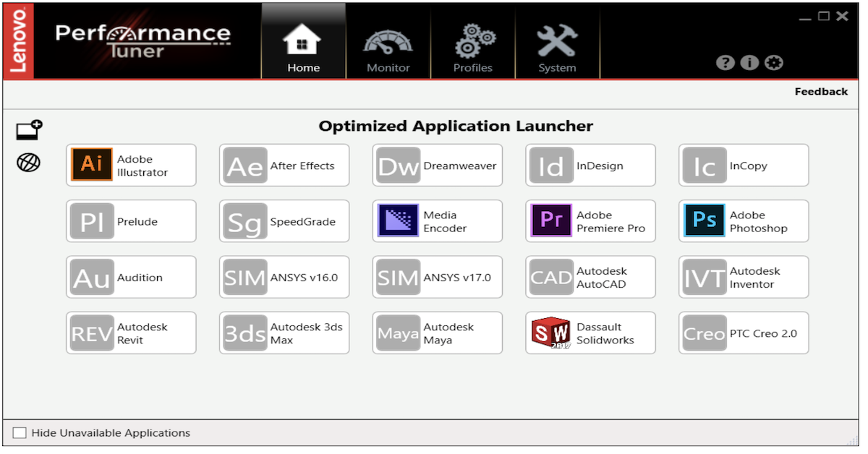868x454 pixels.
Task: Enable Hide Unavailable Applications checkbox
Action: [x=20, y=433]
